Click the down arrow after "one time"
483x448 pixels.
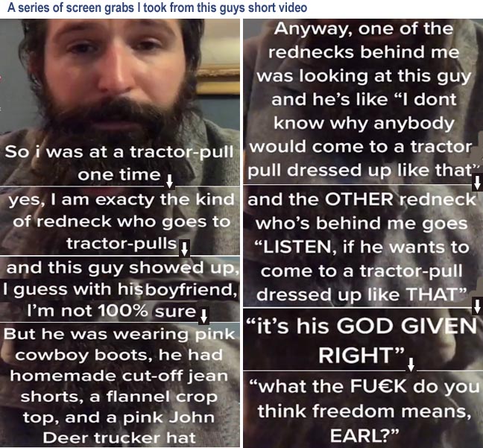click(x=169, y=181)
